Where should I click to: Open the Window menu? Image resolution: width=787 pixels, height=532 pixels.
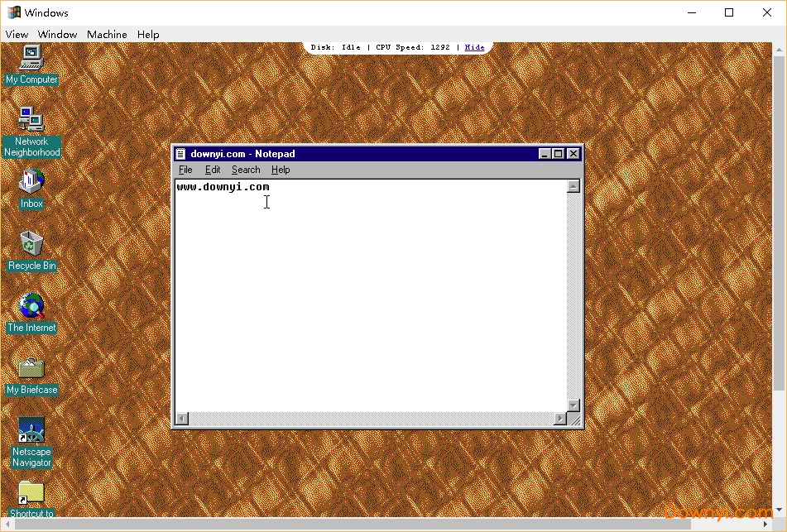[x=57, y=34]
